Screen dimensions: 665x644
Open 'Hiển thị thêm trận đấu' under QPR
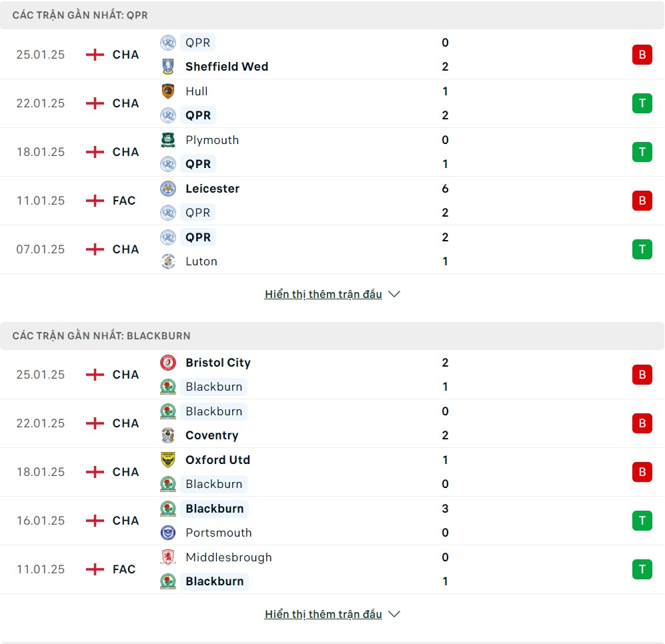[x=323, y=294]
